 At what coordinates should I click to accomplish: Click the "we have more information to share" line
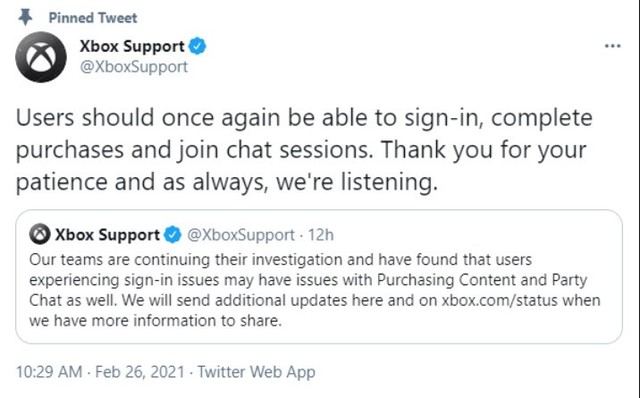(x=155, y=320)
